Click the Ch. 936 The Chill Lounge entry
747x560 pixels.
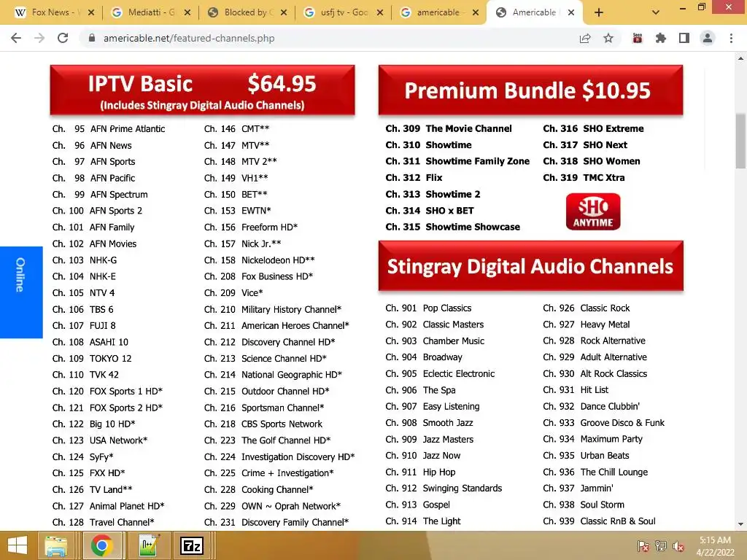click(x=595, y=472)
